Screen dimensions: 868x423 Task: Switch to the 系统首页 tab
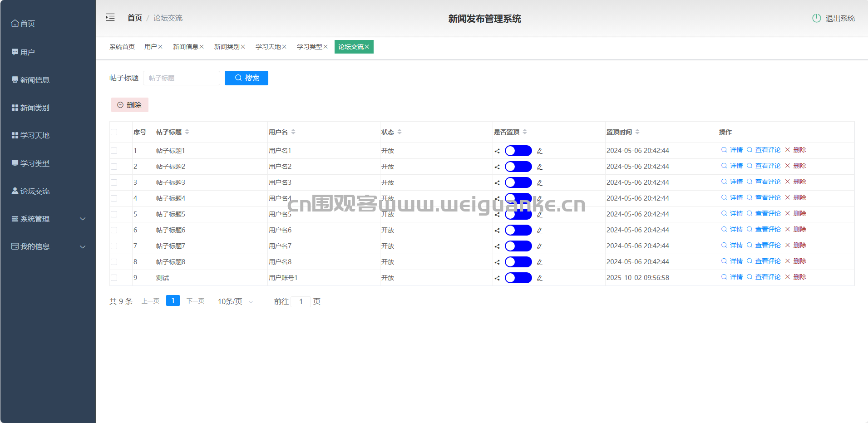pyautogui.click(x=122, y=47)
